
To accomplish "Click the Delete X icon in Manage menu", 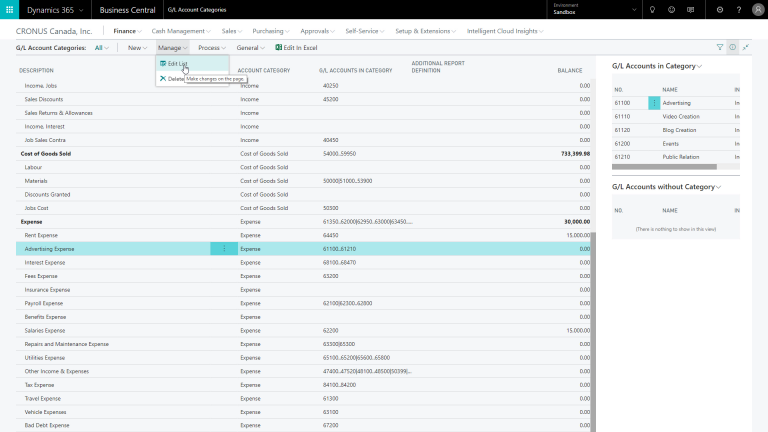I will point(163,78).
